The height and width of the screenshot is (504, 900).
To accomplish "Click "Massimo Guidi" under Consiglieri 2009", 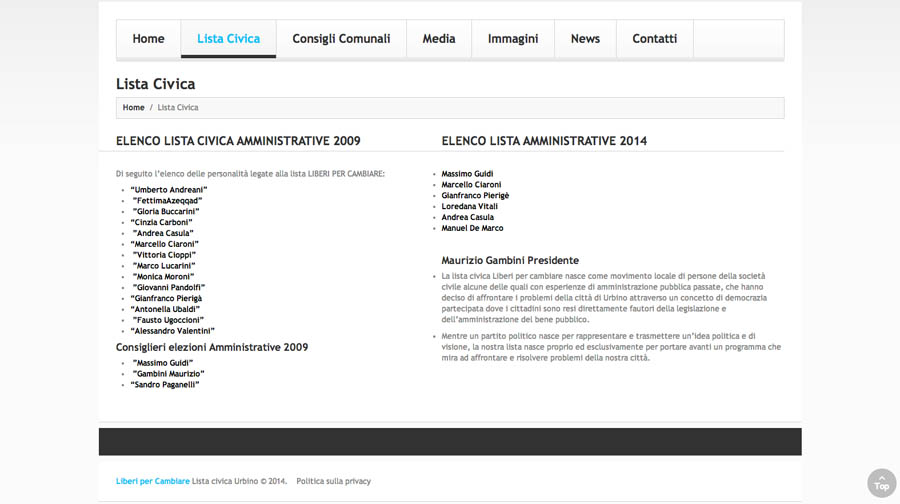I will pyautogui.click(x=163, y=363).
